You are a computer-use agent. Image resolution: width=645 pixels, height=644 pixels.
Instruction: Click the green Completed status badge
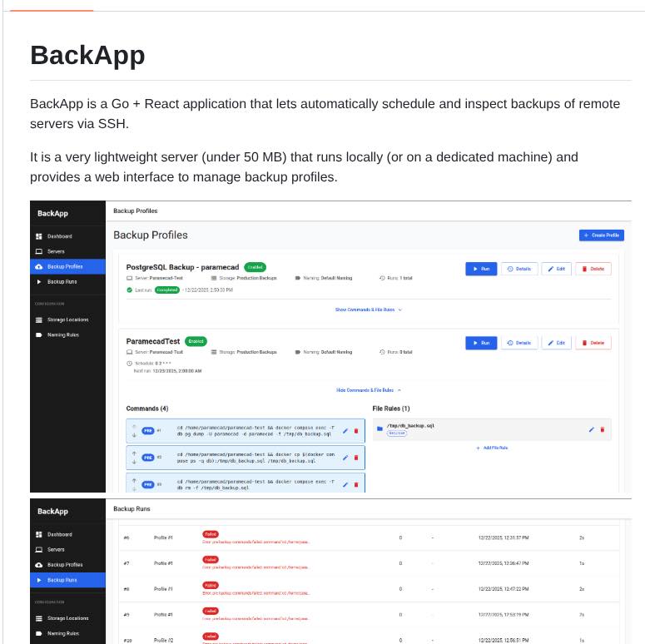coord(167,290)
